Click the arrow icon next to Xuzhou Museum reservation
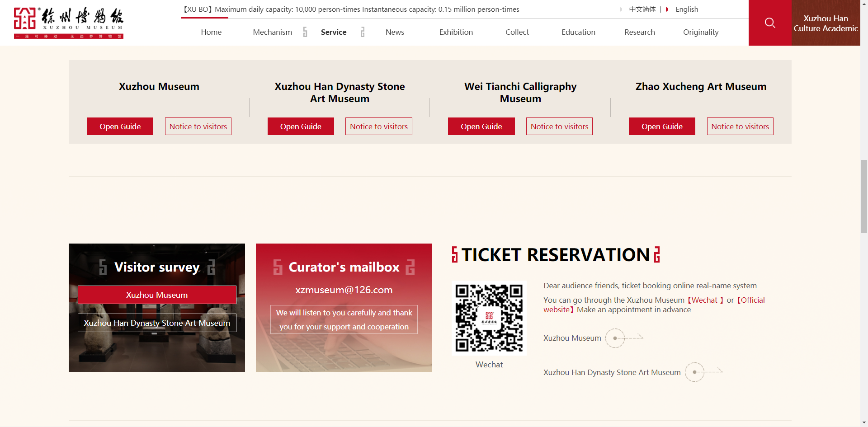 tap(624, 338)
